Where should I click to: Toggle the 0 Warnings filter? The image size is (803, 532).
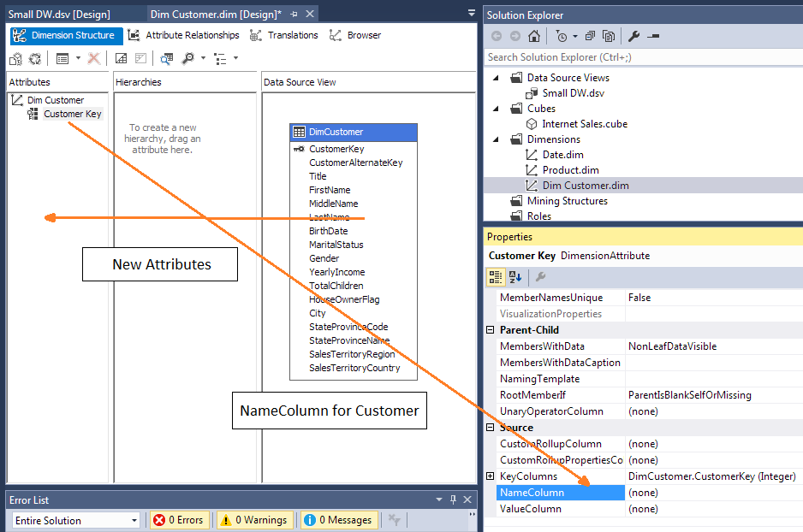point(253,520)
